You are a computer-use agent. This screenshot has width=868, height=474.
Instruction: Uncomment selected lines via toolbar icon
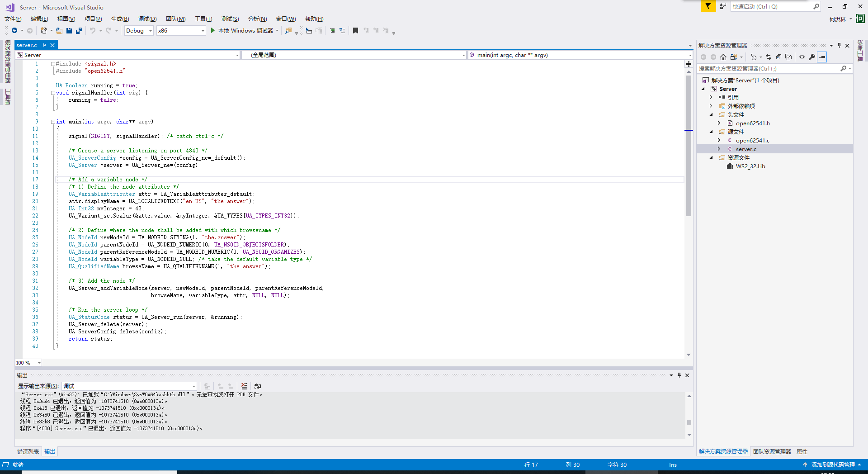[342, 30]
